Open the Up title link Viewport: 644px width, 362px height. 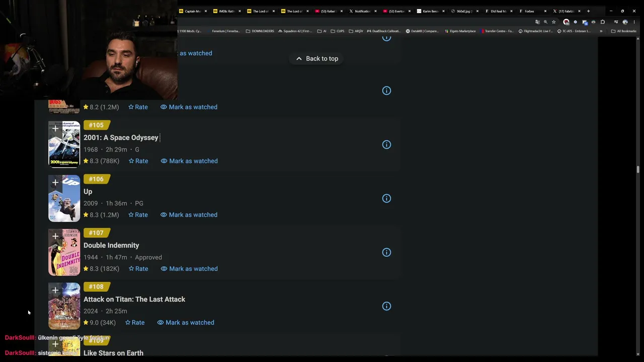88,192
